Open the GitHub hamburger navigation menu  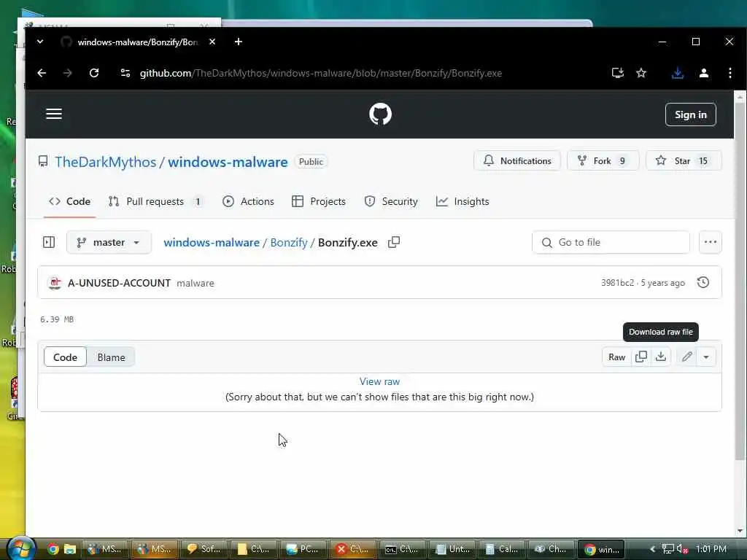point(54,114)
